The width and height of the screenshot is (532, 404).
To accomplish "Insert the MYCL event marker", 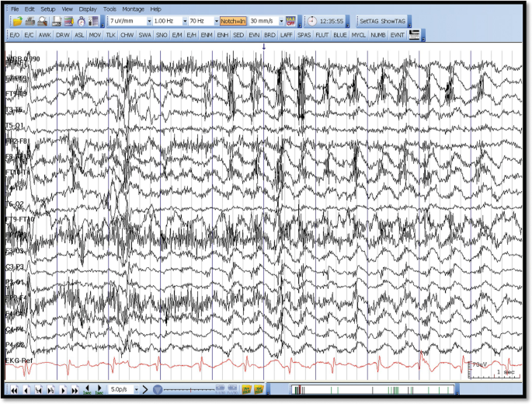I will point(358,35).
